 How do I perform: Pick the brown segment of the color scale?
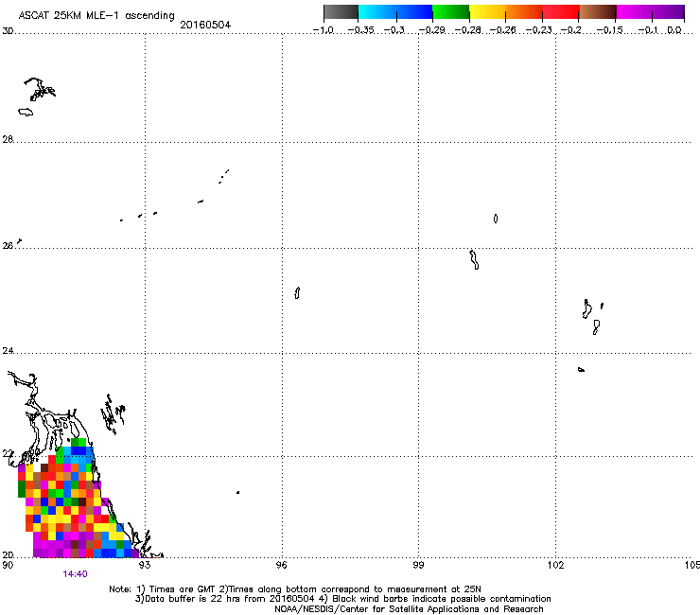point(598,12)
